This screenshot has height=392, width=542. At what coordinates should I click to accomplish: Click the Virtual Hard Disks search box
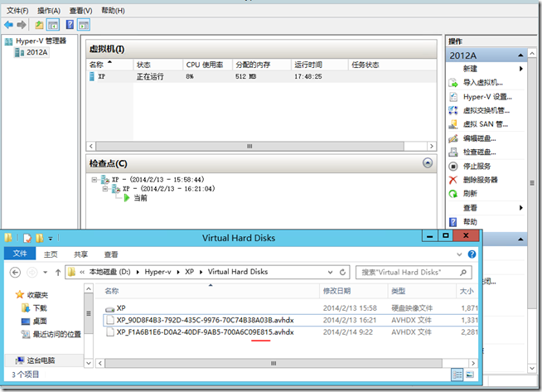click(x=414, y=273)
